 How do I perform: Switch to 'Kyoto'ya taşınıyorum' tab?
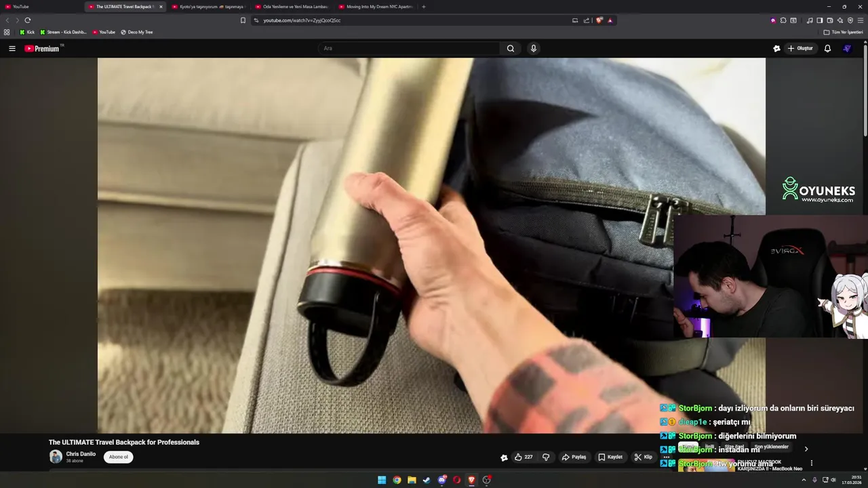(209, 7)
